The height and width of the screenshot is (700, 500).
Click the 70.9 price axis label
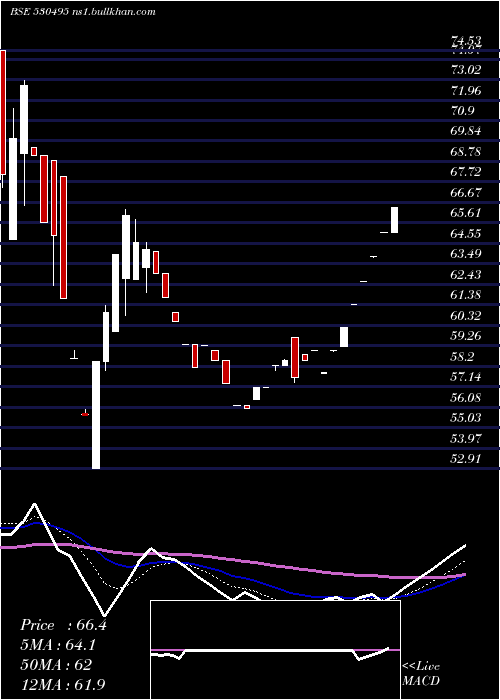(463, 111)
